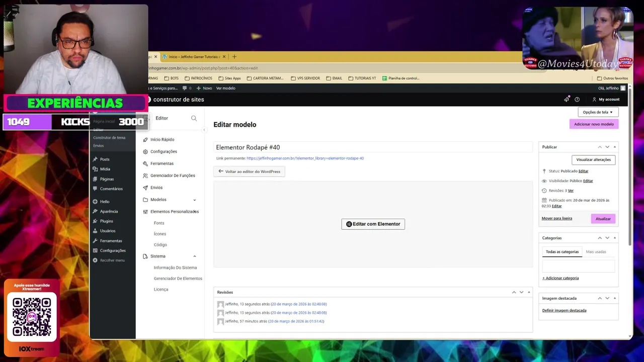This screenshot has width=644, height=362.
Task: Open the What's New megaphone icon
Action: pos(567,100)
